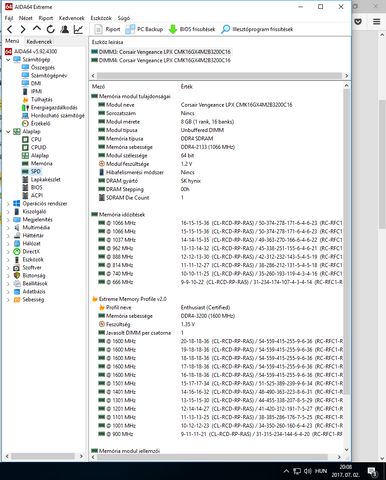
Task: Show hidden tray icons chevron
Action: tap(286, 471)
